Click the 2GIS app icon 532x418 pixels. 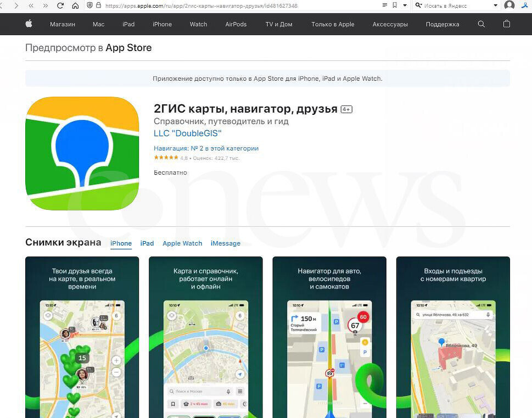point(82,153)
